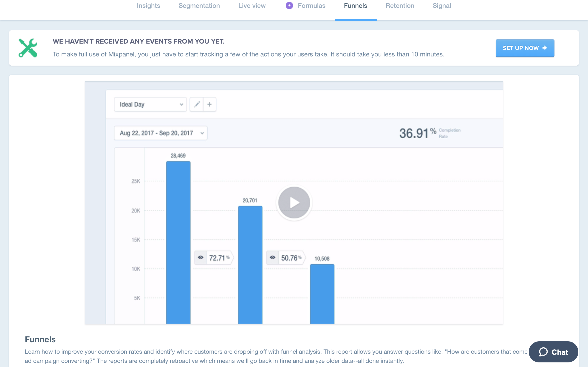This screenshot has width=588, height=367.
Task: Switch to the Insights tab
Action: (148, 6)
